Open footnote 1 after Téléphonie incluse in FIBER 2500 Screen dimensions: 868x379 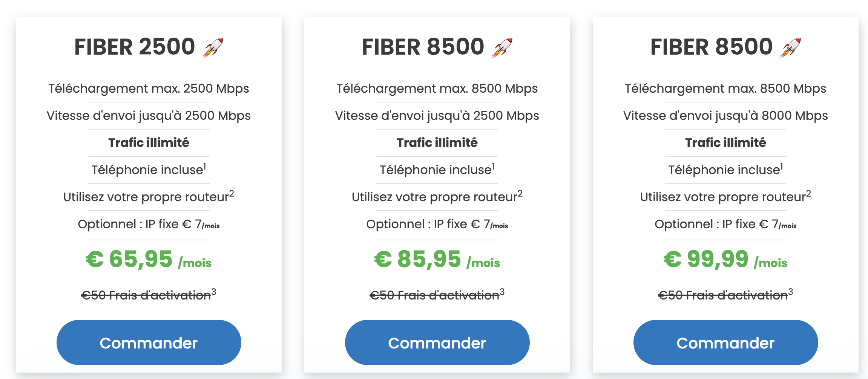tap(205, 166)
